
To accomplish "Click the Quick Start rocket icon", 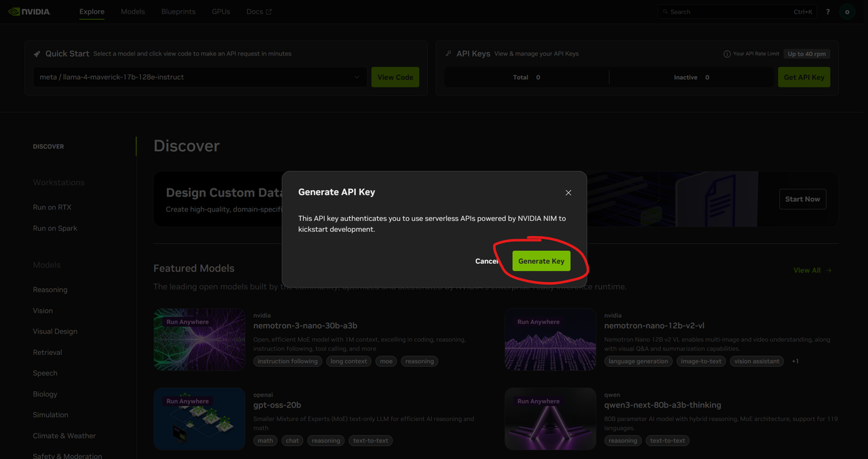I will click(37, 54).
